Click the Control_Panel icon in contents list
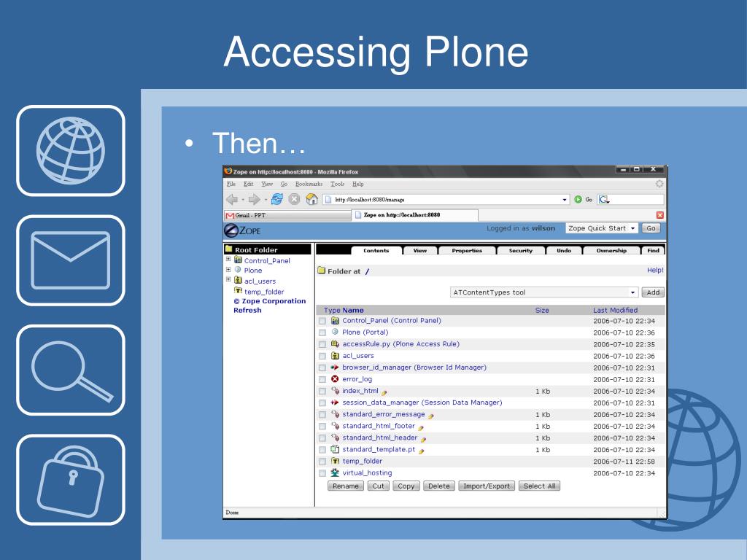 (335, 321)
